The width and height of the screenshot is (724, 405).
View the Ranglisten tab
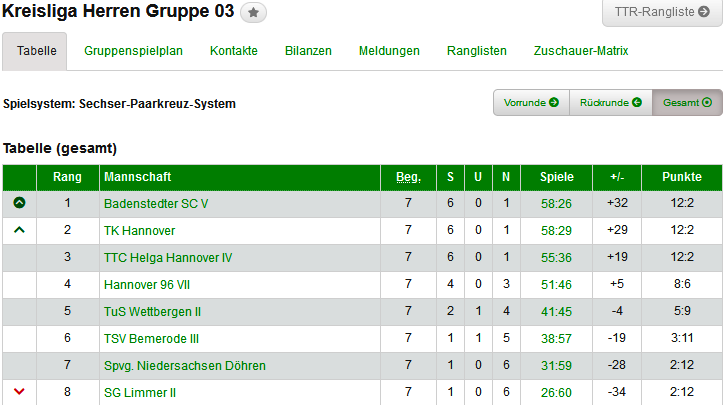click(x=477, y=51)
